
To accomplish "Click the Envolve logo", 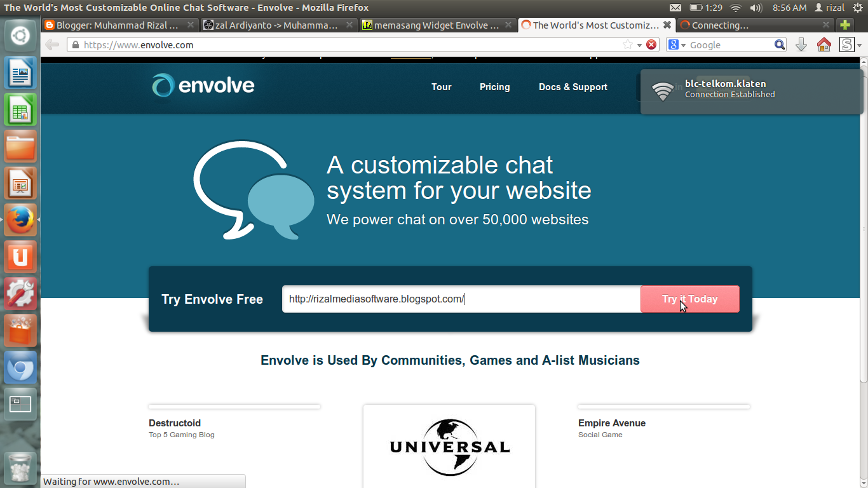I will click(203, 85).
